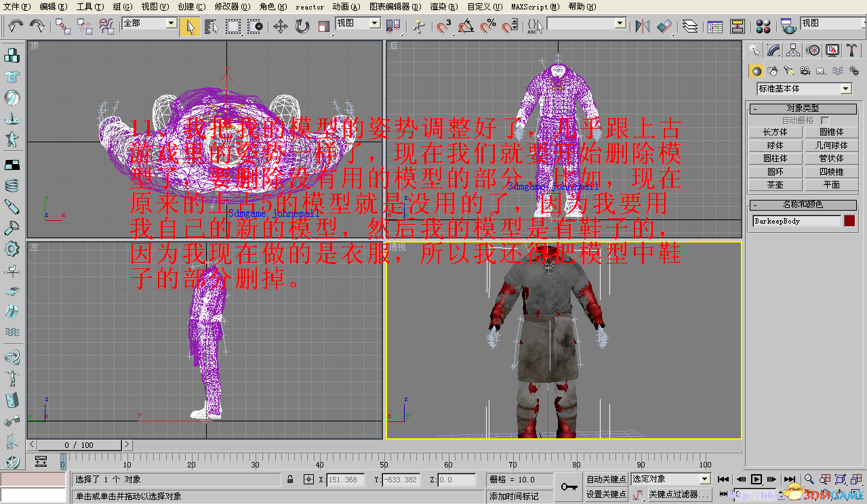Select the Geometry category sphere icon

point(757,71)
